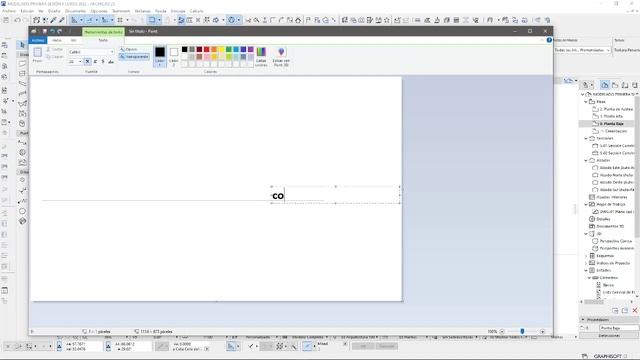Click Redo in Paint's quick access toolbar
640x360 pixels.
point(60,31)
